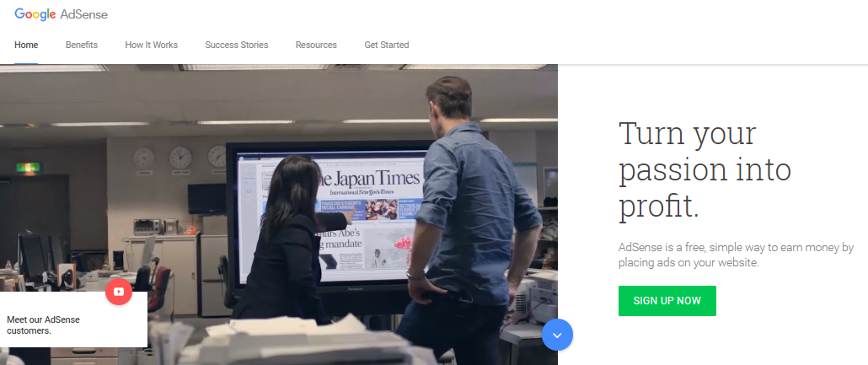Click the blue down-arrow circle button
This screenshot has width=868, height=365.
pos(557,335)
